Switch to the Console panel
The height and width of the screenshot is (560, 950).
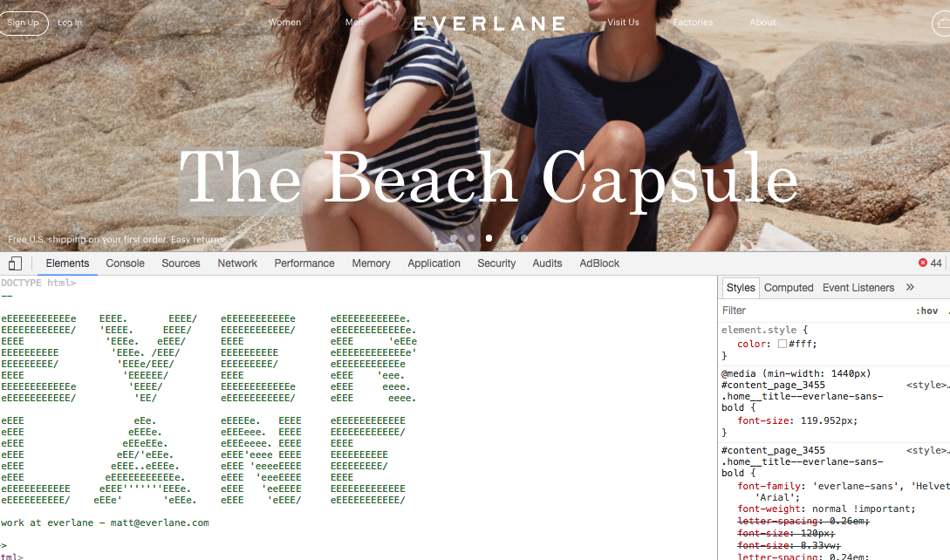click(x=125, y=263)
